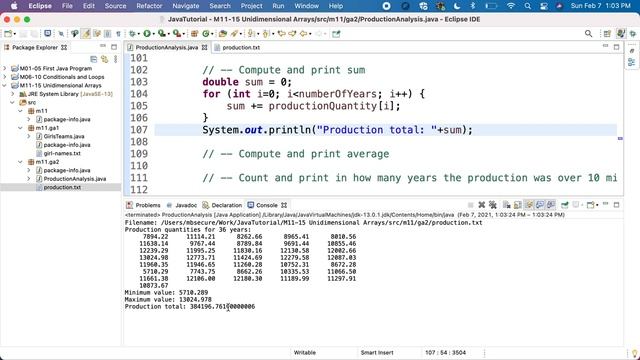Image resolution: width=640 pixels, height=360 pixels.
Task: Toggle Link with Editor in Package Explorer
Action: click(x=104, y=60)
